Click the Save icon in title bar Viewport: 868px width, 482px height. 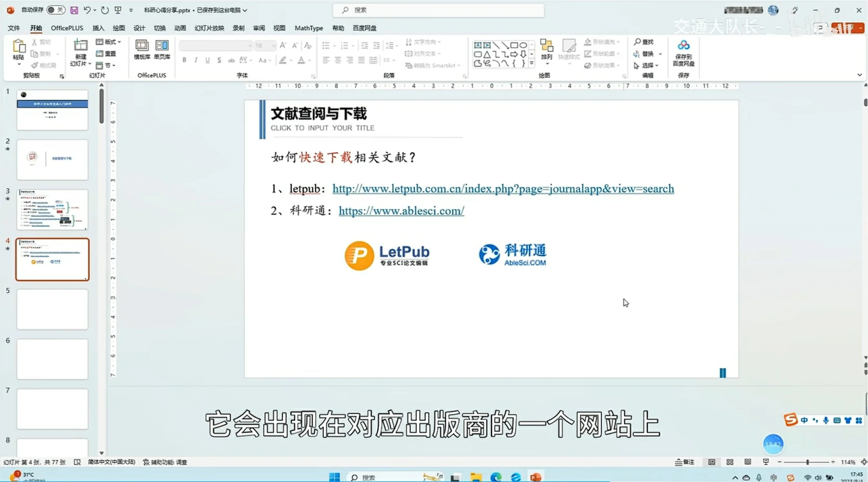(74, 10)
